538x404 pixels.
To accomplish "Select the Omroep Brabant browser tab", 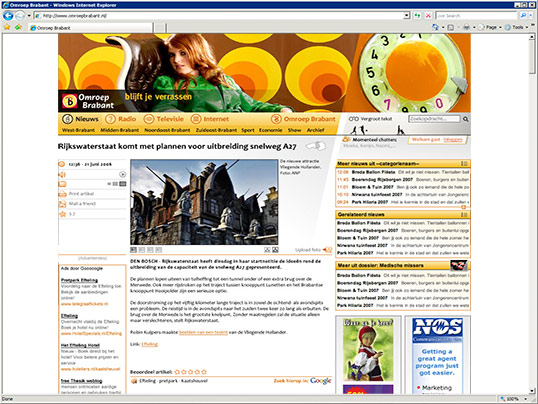I will coord(91,28).
